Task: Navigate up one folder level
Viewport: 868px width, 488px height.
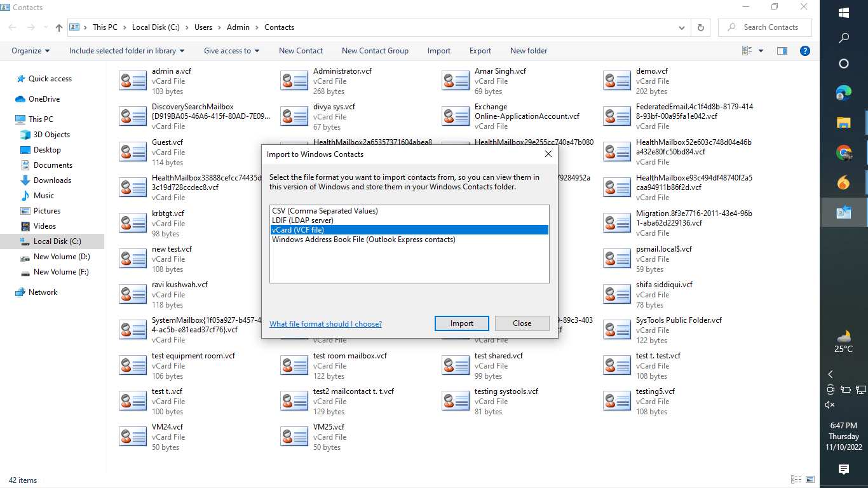Action: (58, 27)
